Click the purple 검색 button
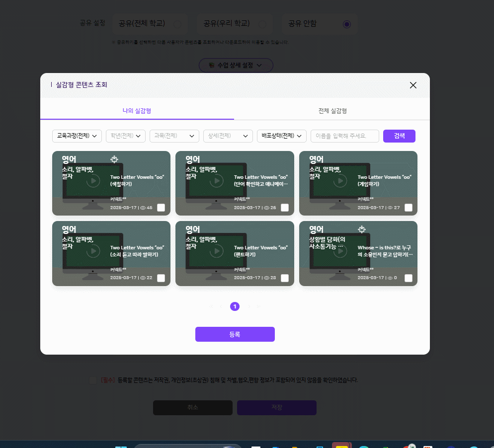The width and height of the screenshot is (494, 448). pos(399,136)
